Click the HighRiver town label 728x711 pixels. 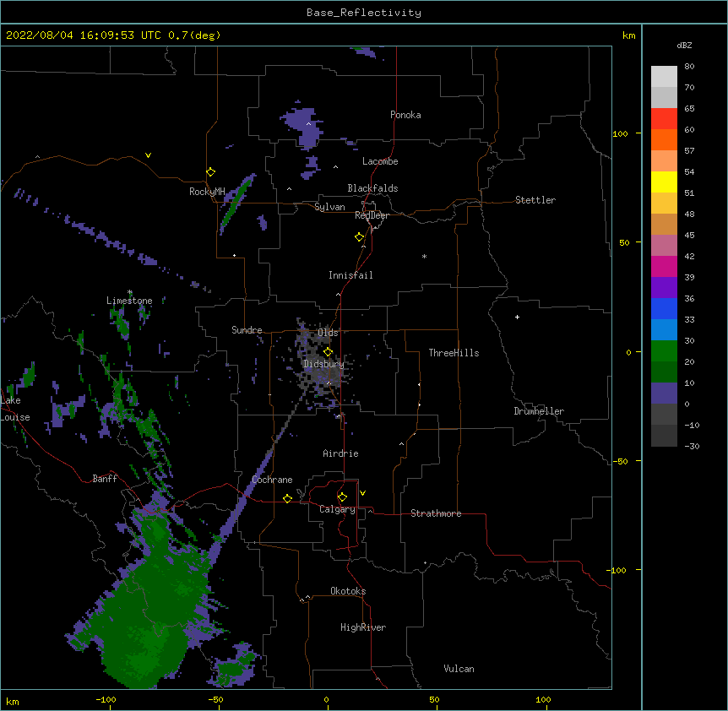coord(363,627)
